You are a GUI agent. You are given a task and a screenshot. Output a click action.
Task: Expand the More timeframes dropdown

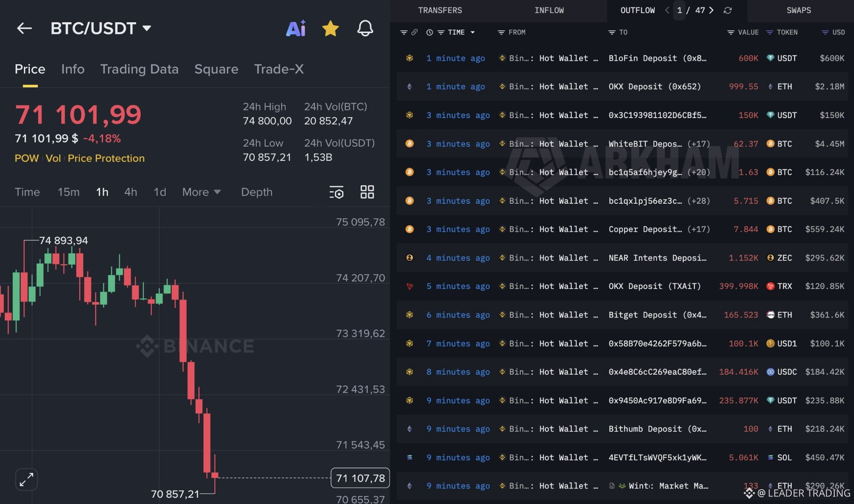[x=201, y=192]
